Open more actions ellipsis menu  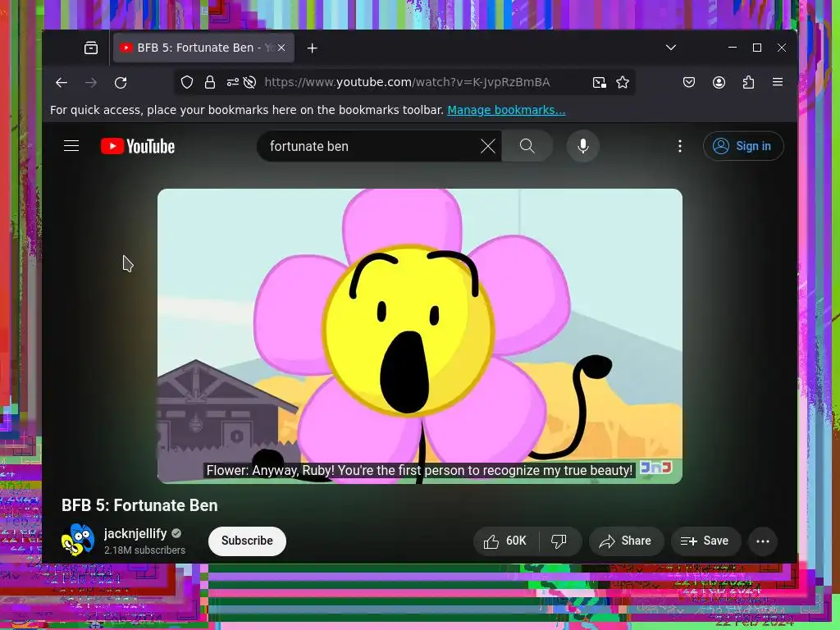[x=763, y=541]
